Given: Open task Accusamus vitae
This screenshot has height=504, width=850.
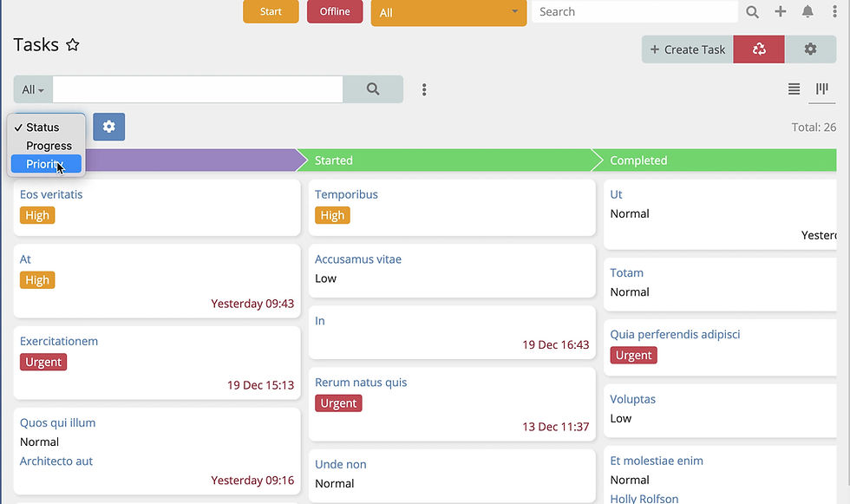Looking at the screenshot, I should (358, 259).
